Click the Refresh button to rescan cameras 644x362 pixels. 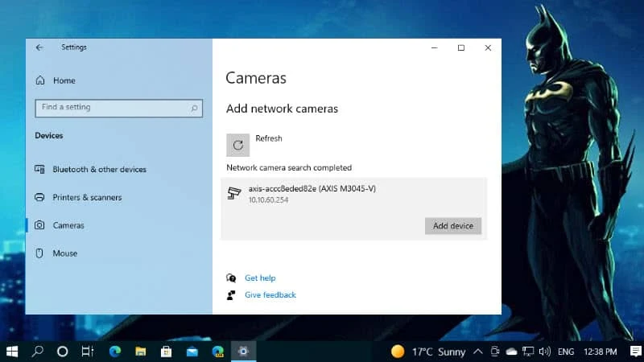[237, 145]
